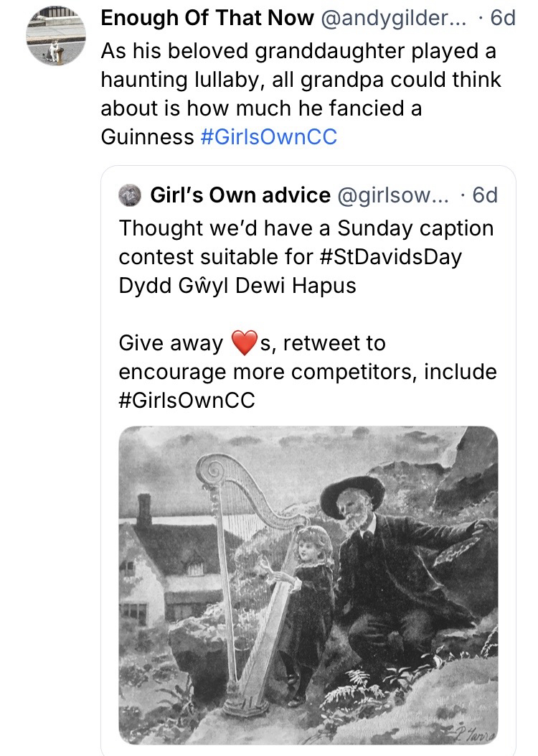The width and height of the screenshot is (538, 756).
Task: Open the "Enough Of That Now" display name
Action: click(x=207, y=18)
